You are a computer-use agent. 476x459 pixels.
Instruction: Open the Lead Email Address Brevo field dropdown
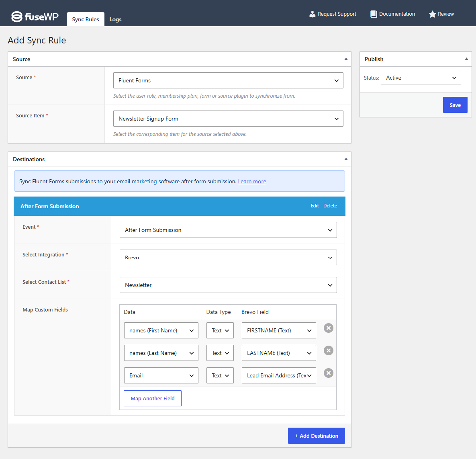coord(279,375)
